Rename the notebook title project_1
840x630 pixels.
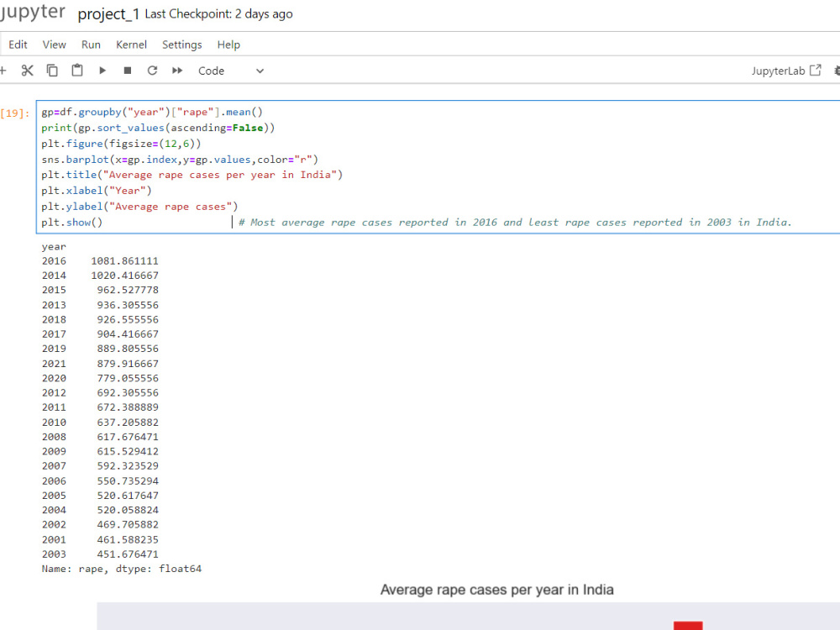[108, 14]
